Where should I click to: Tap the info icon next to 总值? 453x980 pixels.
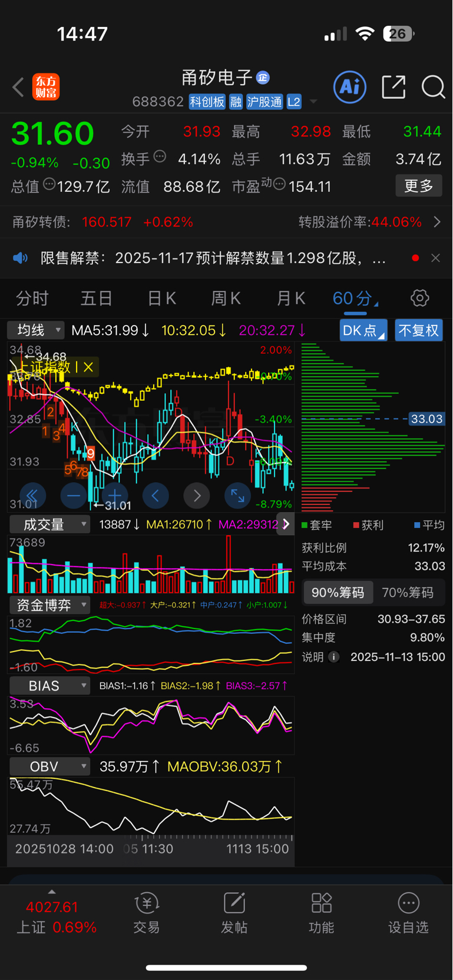click(49, 184)
